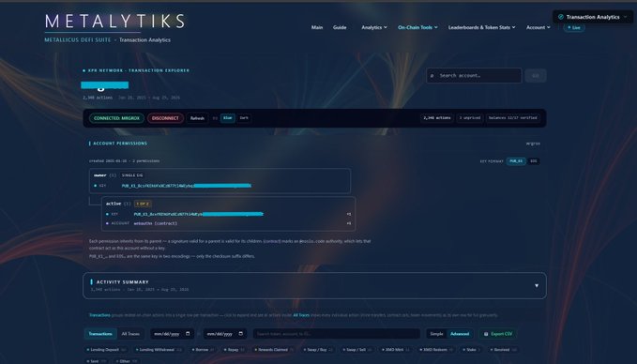637x364 pixels.
Task: Focus the Search account field
Action: (x=474, y=76)
